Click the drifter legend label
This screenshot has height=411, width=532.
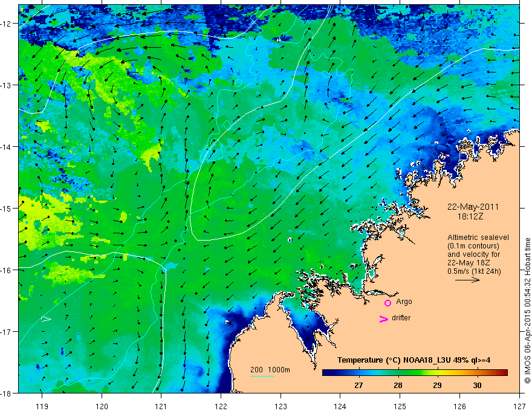pyautogui.click(x=401, y=318)
